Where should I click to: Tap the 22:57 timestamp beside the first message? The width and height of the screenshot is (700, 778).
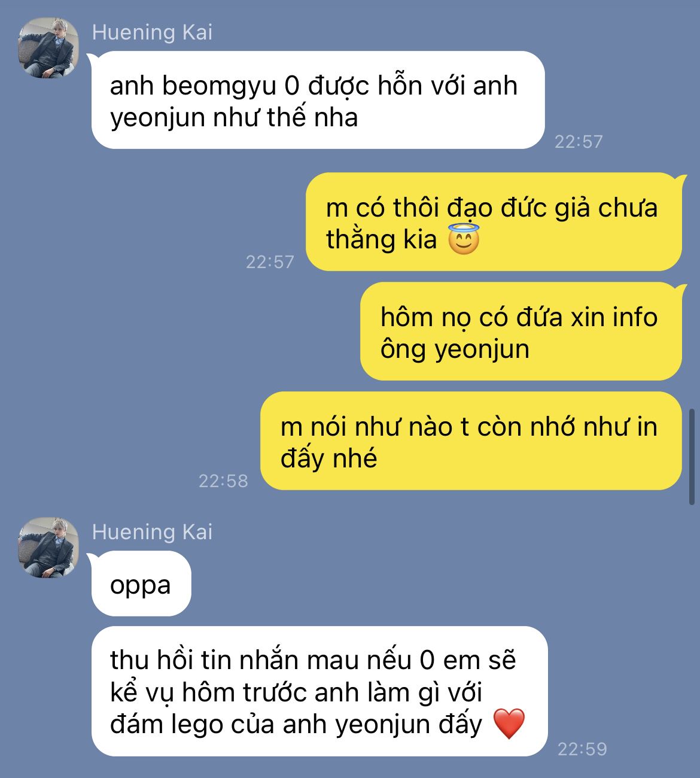coord(579,141)
